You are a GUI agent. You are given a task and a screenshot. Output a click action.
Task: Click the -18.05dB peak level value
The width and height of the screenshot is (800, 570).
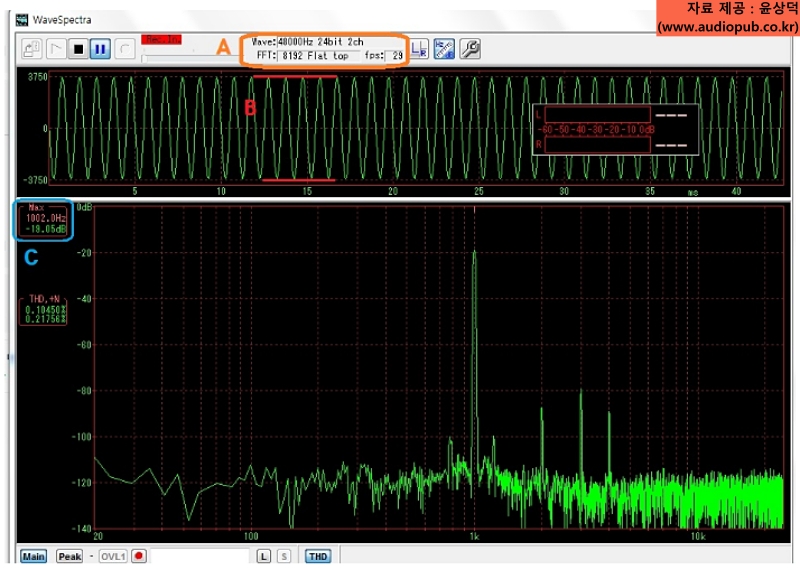coord(46,229)
